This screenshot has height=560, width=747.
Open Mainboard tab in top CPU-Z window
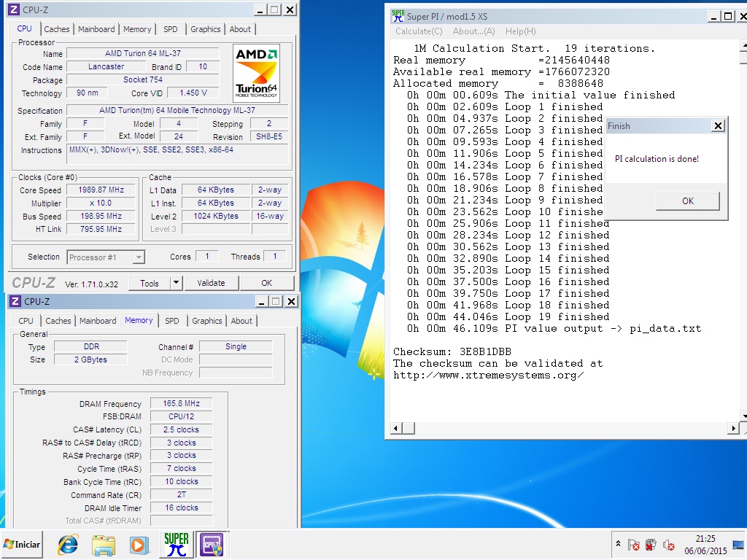96,29
